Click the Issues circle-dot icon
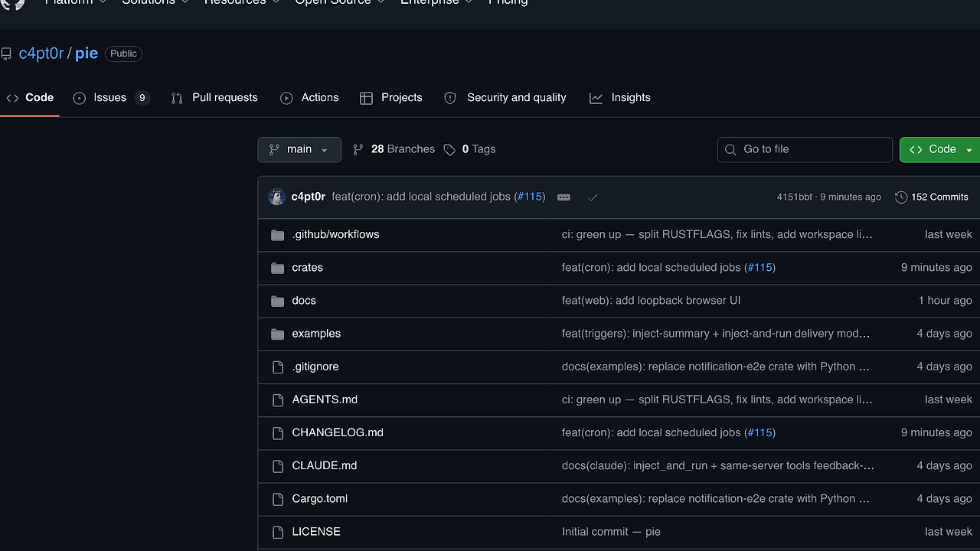Image resolution: width=980 pixels, height=551 pixels. (x=80, y=98)
